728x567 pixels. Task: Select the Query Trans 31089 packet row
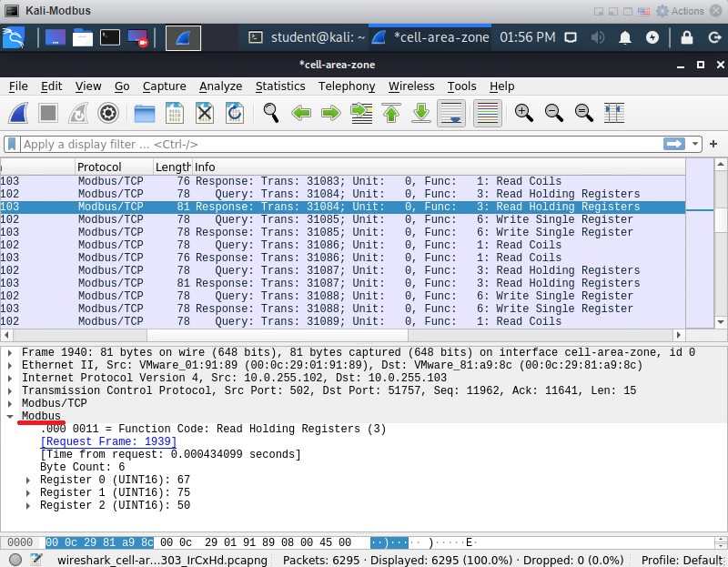pos(343,321)
